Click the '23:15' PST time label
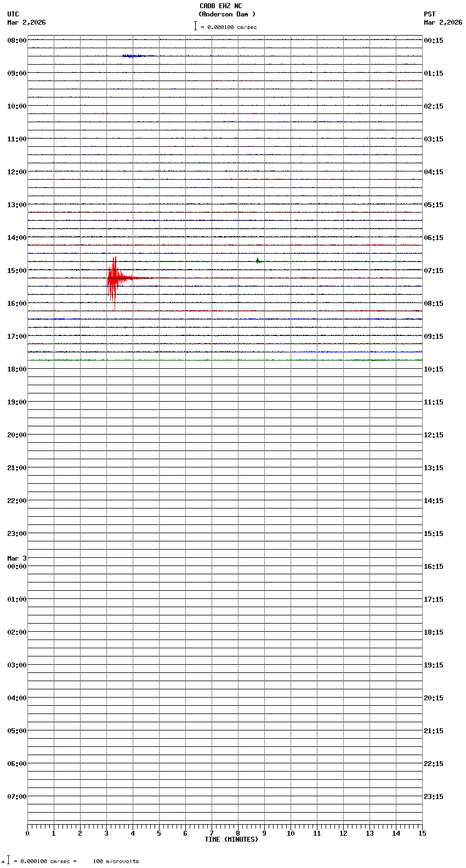The height and width of the screenshot is (868, 466). coord(434,797)
